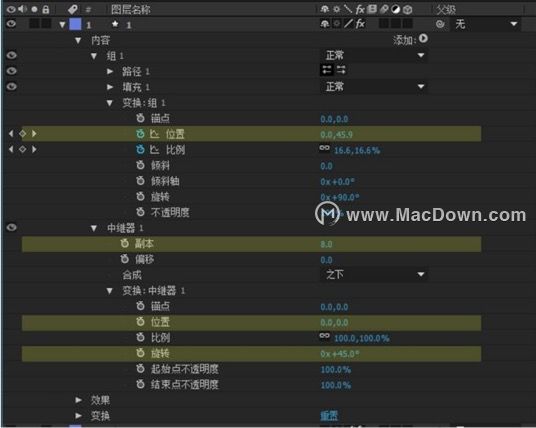
Task: Go to previous keyframe of 位置
Action: pos(11,134)
